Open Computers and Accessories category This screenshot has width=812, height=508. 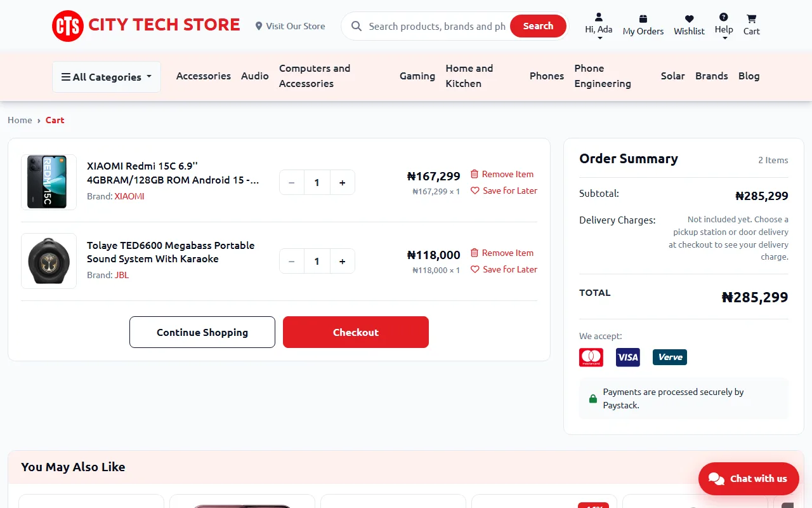coord(315,76)
